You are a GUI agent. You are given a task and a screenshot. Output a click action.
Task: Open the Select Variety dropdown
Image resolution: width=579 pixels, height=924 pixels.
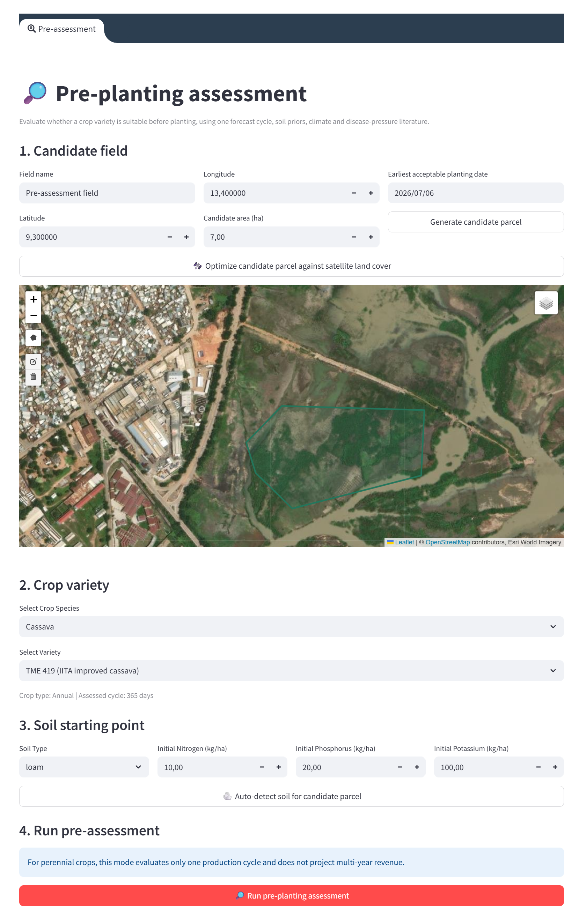[x=291, y=671]
